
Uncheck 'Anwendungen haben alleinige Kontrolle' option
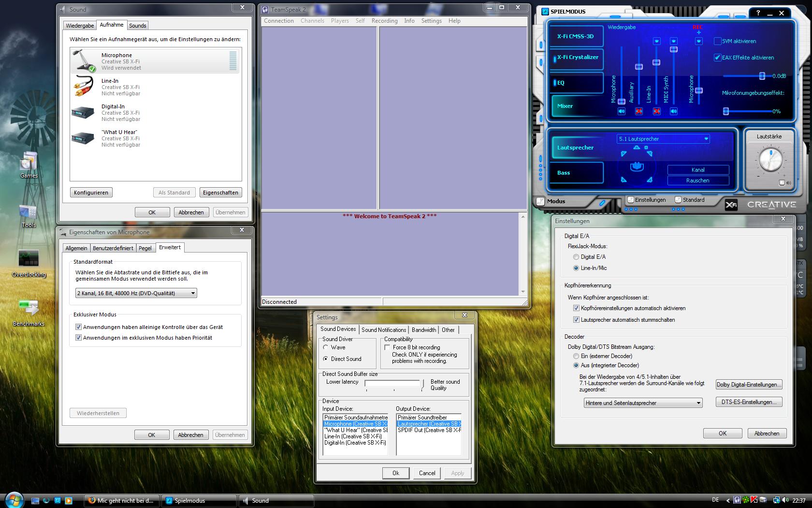coord(78,327)
